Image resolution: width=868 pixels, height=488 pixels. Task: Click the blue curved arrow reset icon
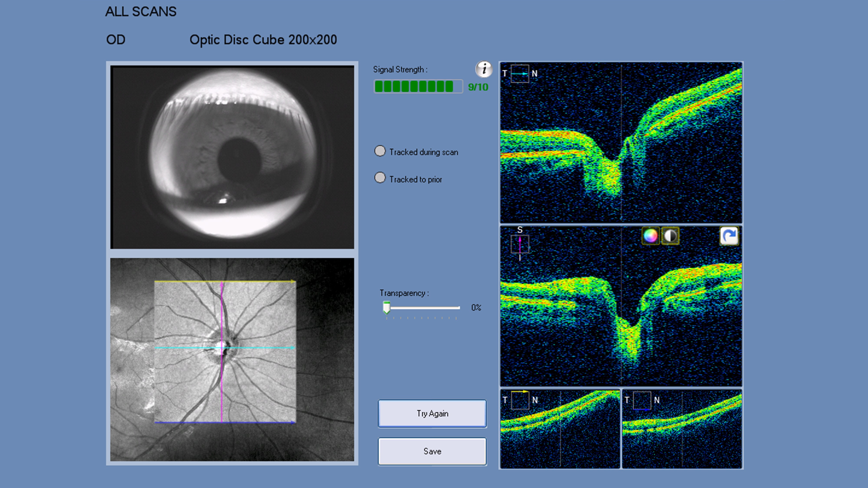click(x=729, y=235)
